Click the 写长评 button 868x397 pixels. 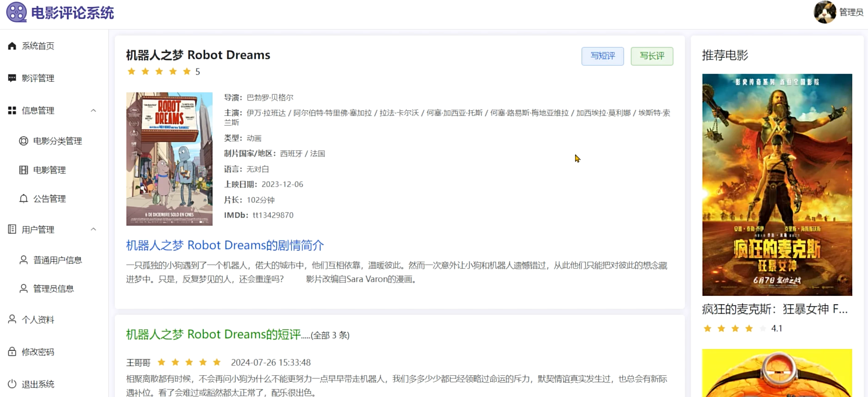(x=652, y=56)
